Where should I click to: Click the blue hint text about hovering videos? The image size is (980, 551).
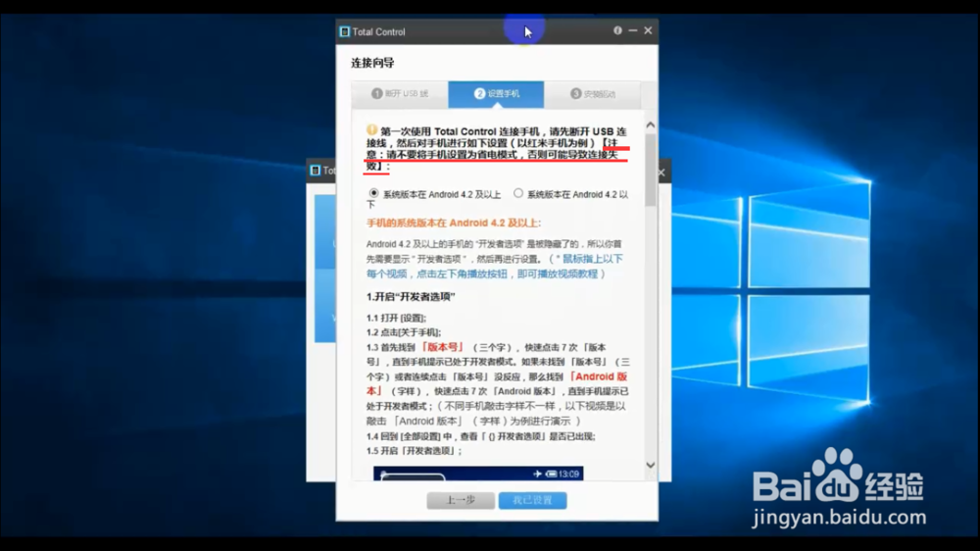494,267
